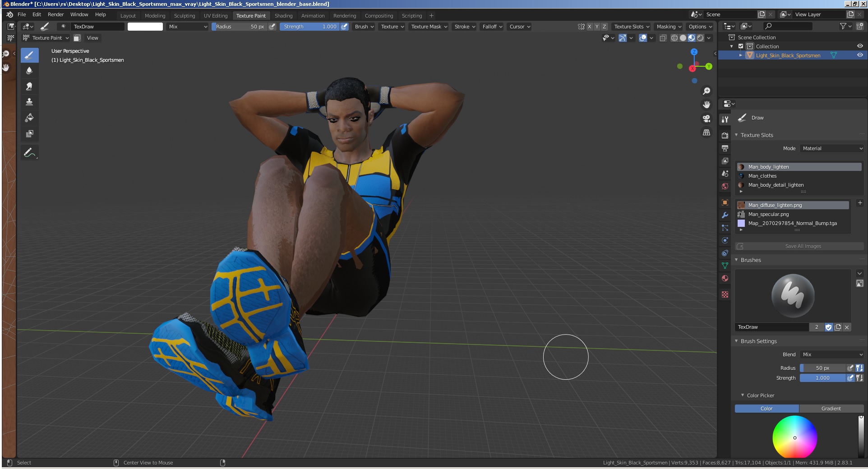The height and width of the screenshot is (469, 868).
Task: Toggle the camera view icon
Action: tap(706, 119)
